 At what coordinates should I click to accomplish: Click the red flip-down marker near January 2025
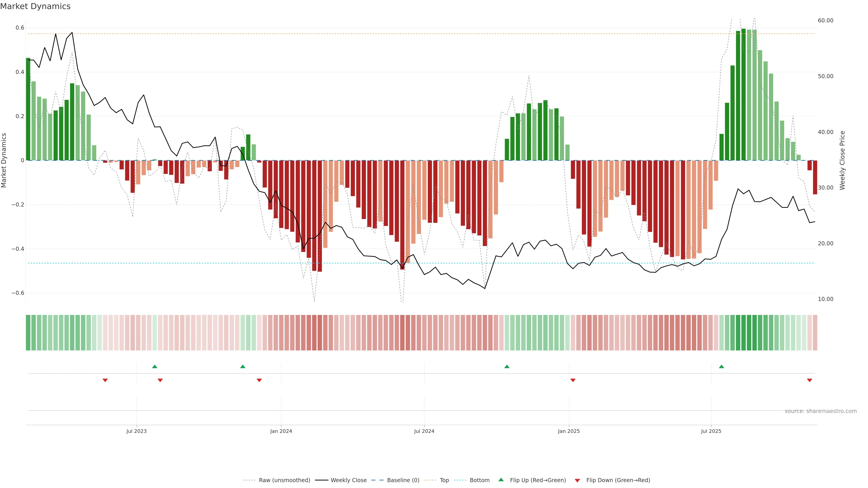(573, 380)
